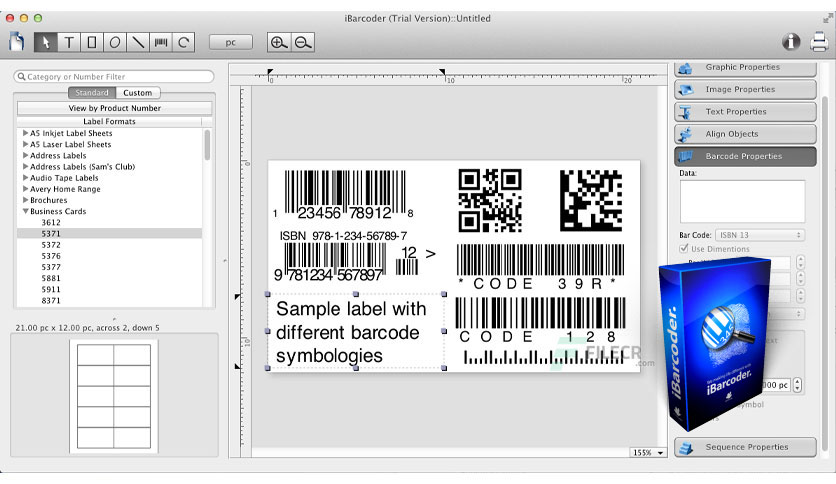Select the Text tool
The width and height of the screenshot is (836, 484).
[69, 42]
